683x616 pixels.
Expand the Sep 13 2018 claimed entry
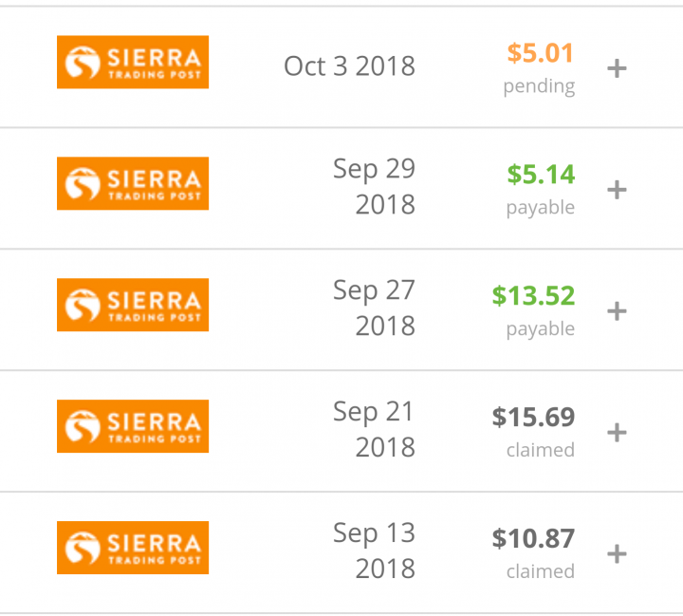pyautogui.click(x=617, y=554)
